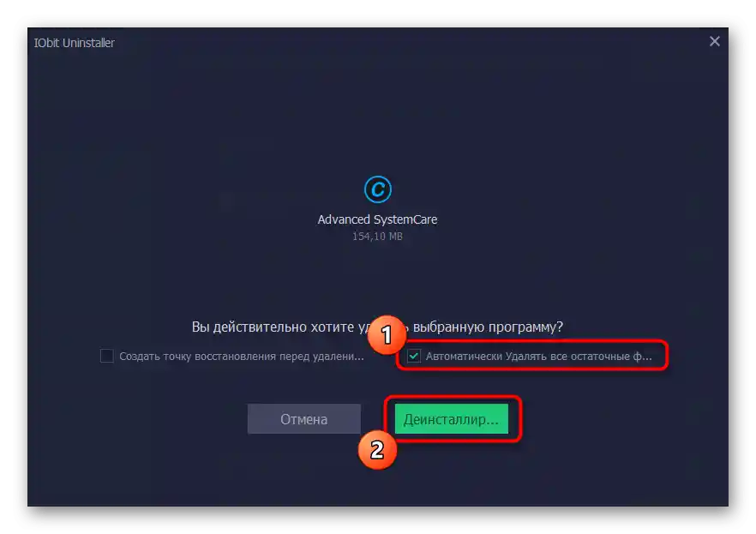The height and width of the screenshot is (534, 756).
Task: Confirm removal with green Деинсталлир button
Action: click(x=451, y=419)
